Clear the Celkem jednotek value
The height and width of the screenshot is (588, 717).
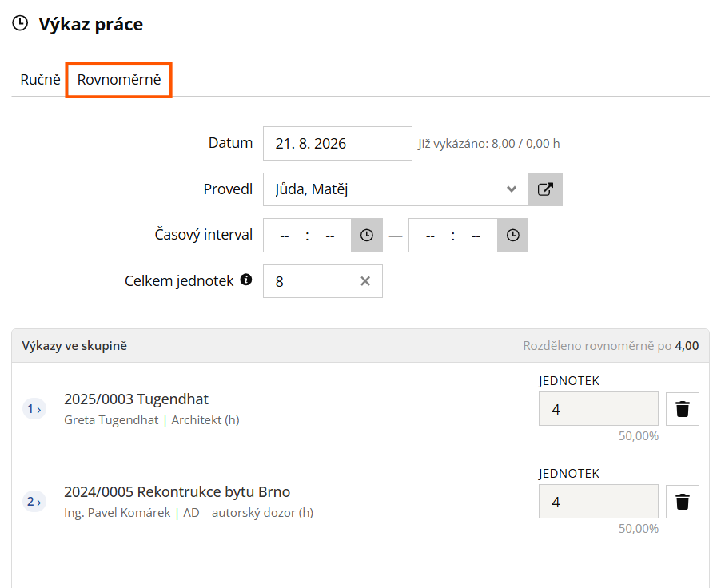pyautogui.click(x=365, y=281)
